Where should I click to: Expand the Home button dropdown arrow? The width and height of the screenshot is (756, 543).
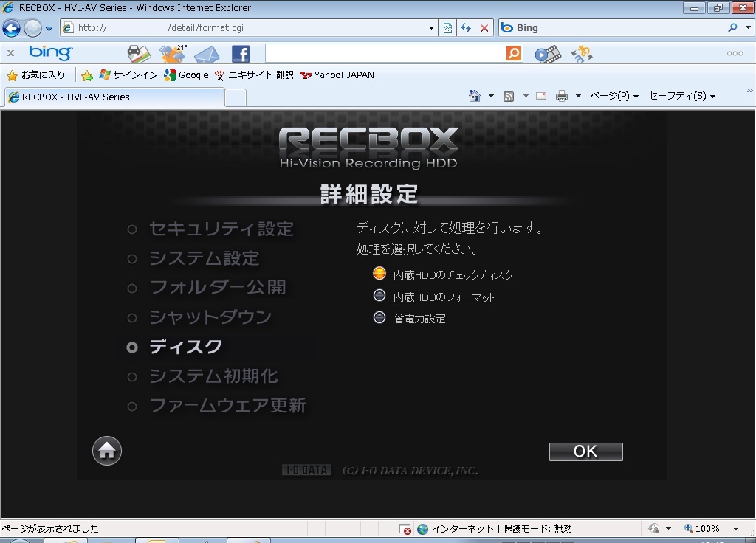(491, 96)
